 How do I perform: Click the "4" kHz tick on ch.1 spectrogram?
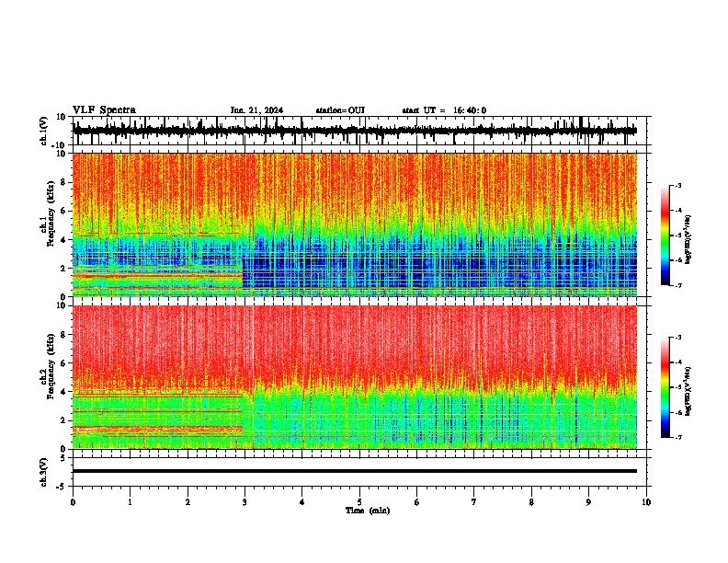pos(63,240)
